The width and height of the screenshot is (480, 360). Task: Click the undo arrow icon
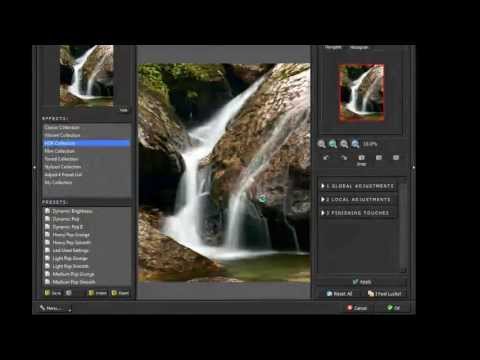pyautogui.click(x=326, y=157)
